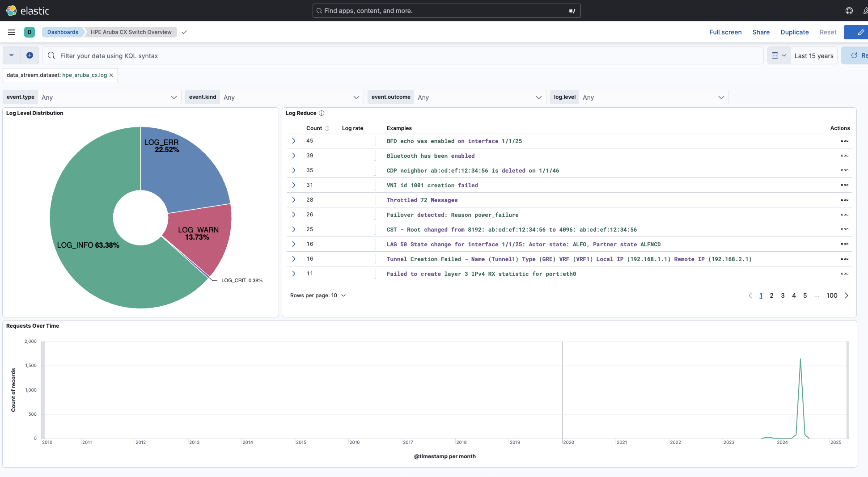Open actions menu for the Bluetooth row

coord(845,155)
